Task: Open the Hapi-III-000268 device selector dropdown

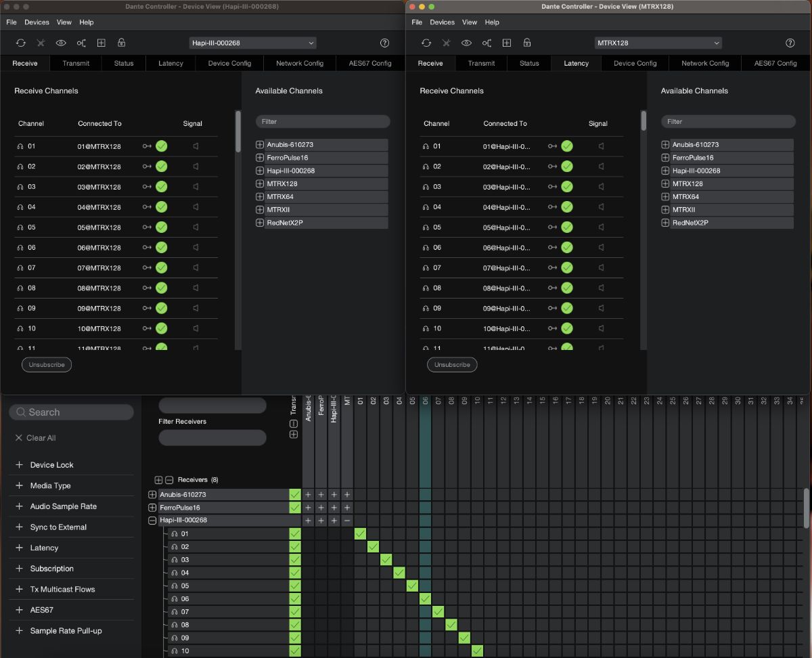Action: click(253, 43)
